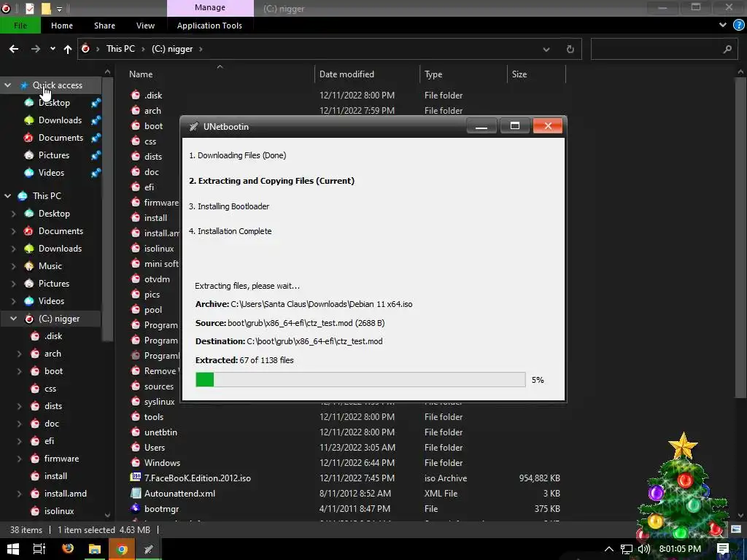The image size is (747, 560).
Task: Select the Autounattend.xml file
Action: coord(179,494)
